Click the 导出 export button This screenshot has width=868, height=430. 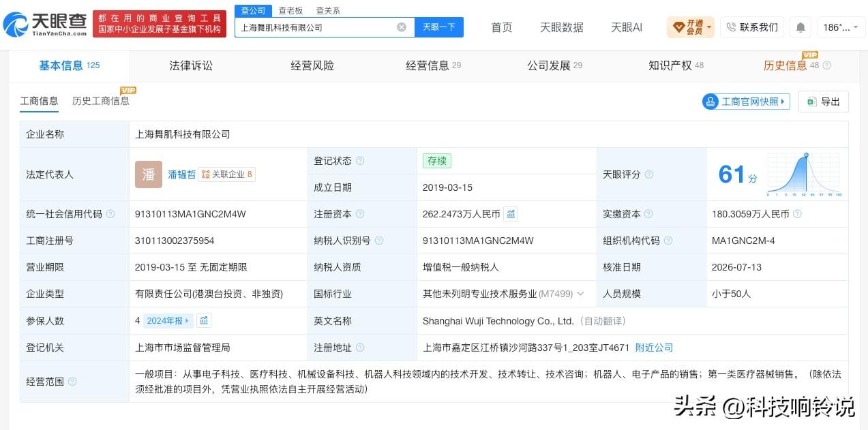(x=824, y=102)
